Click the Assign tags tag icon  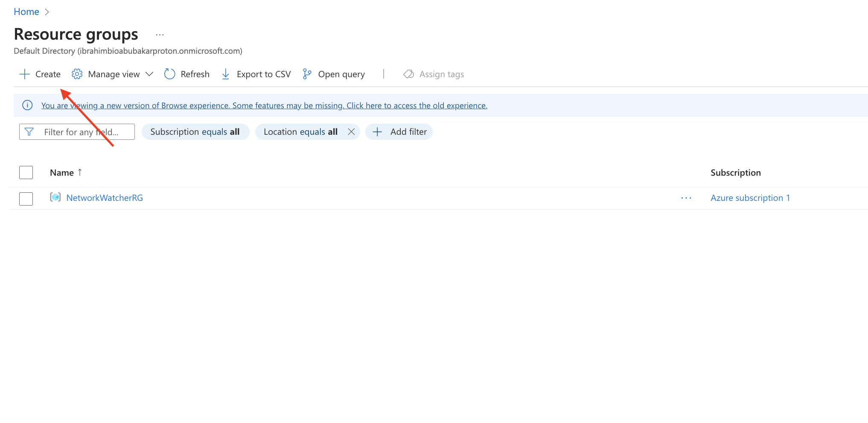[x=408, y=74]
